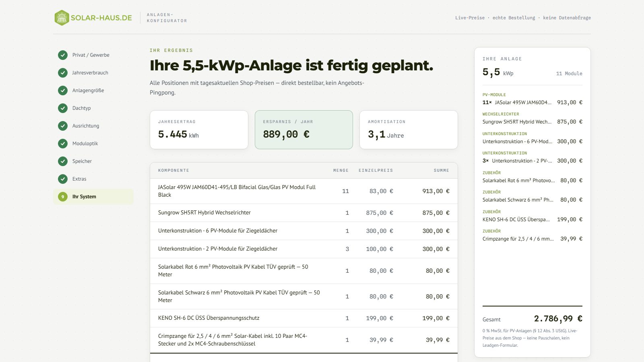Click Sungrow SH5RT entry in Ihre Anlage panel
The height and width of the screenshot is (362, 644).
(533, 118)
